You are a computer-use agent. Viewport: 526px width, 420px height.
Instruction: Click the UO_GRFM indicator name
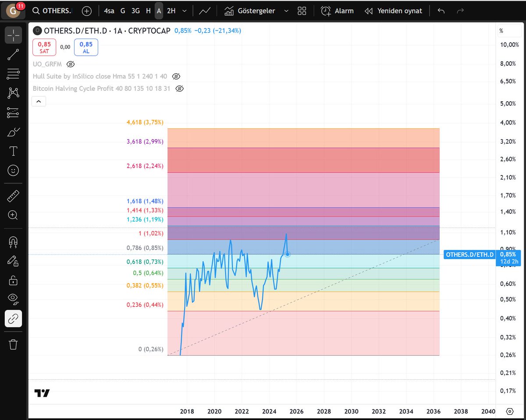[x=47, y=64]
